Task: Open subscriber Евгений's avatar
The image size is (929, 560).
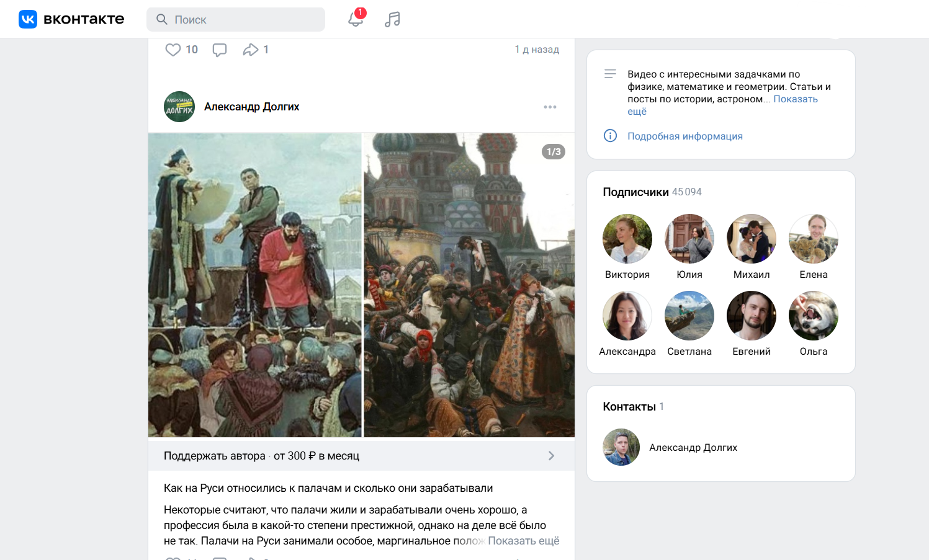Action: point(752,316)
